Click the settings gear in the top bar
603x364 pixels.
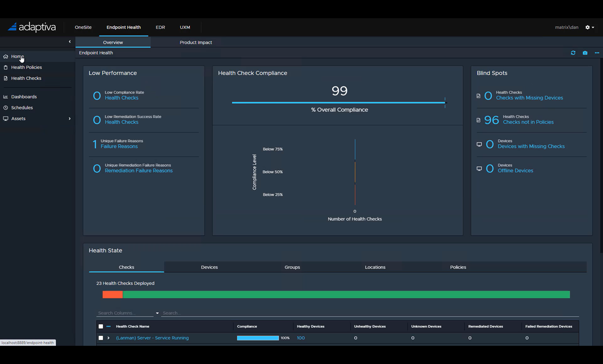pos(587,27)
